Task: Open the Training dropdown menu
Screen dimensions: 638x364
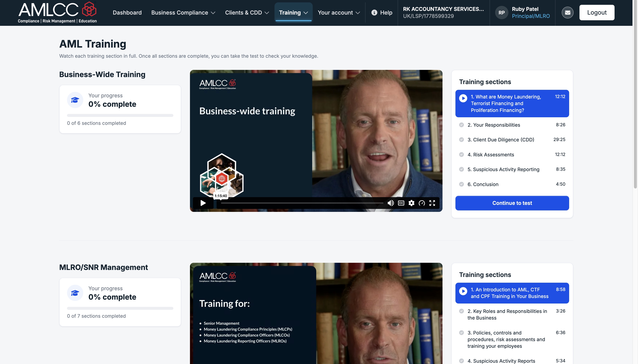Action: coord(293,13)
